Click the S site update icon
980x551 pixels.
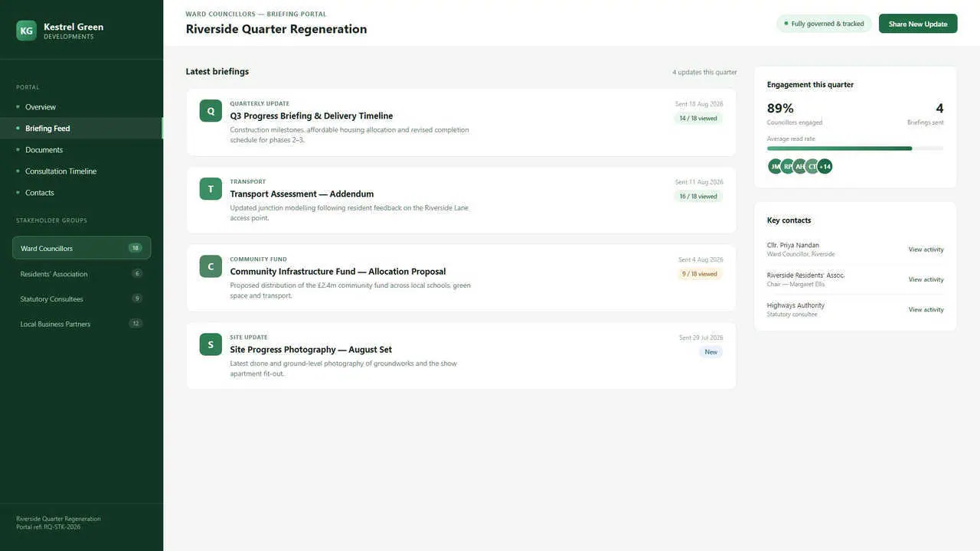pos(211,344)
